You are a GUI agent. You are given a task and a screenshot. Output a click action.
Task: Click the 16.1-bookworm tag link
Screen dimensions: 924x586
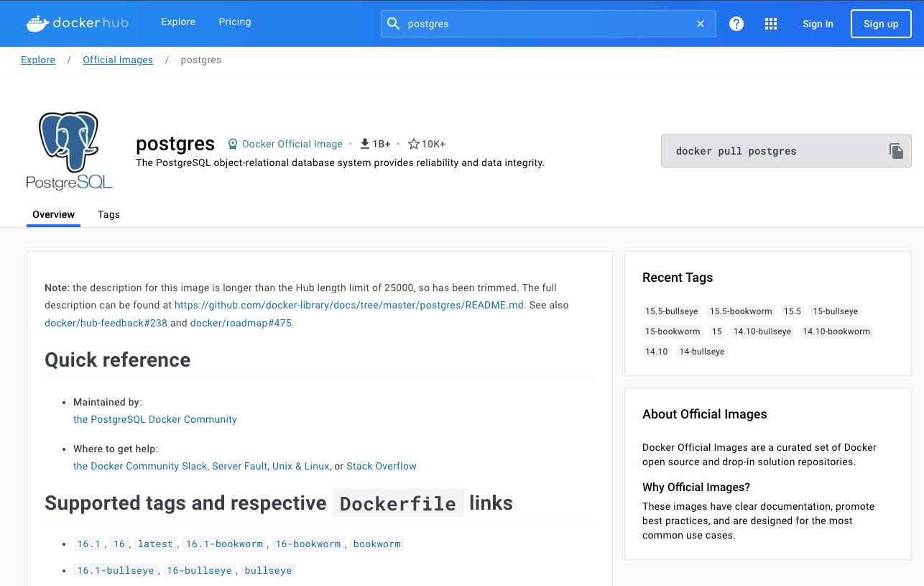(224, 544)
